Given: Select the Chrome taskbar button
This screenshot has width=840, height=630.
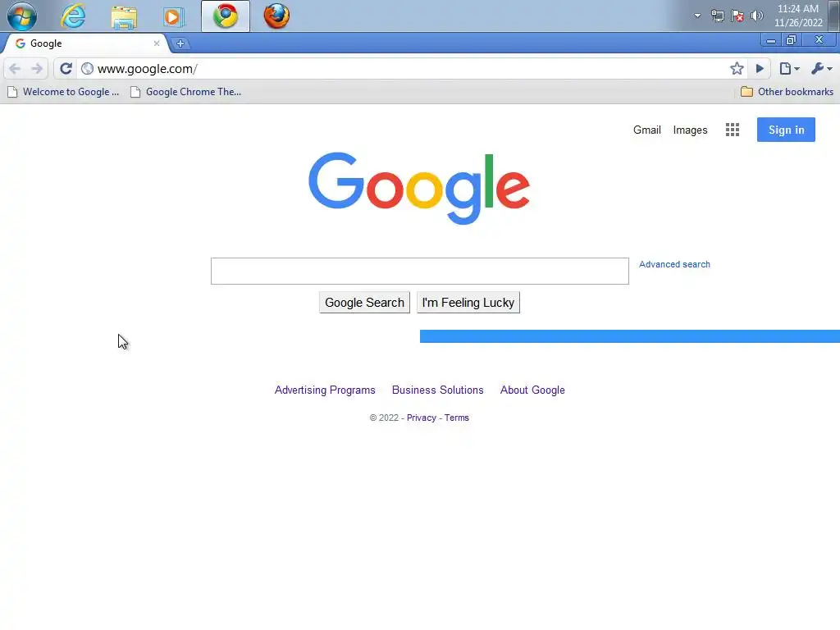Looking at the screenshot, I should click(226, 16).
